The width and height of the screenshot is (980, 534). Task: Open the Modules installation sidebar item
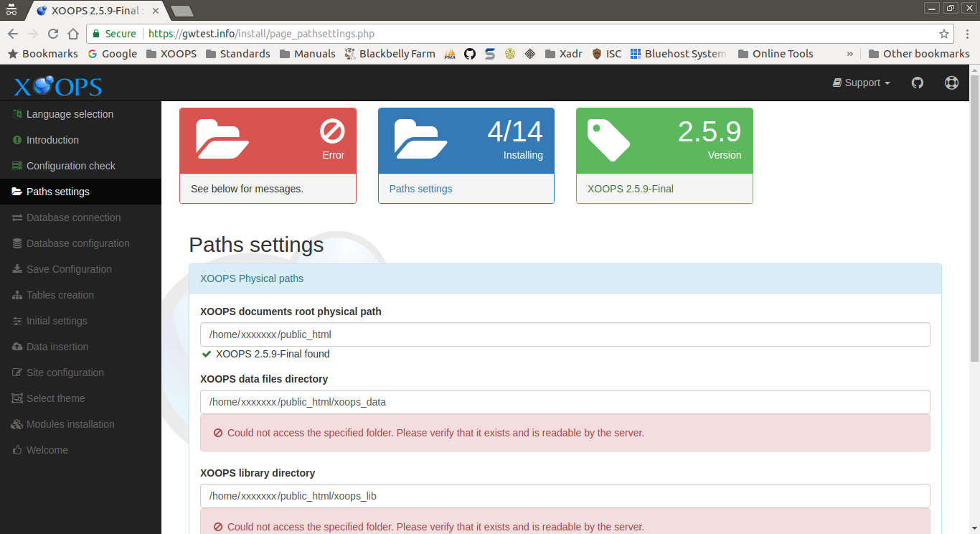70,424
